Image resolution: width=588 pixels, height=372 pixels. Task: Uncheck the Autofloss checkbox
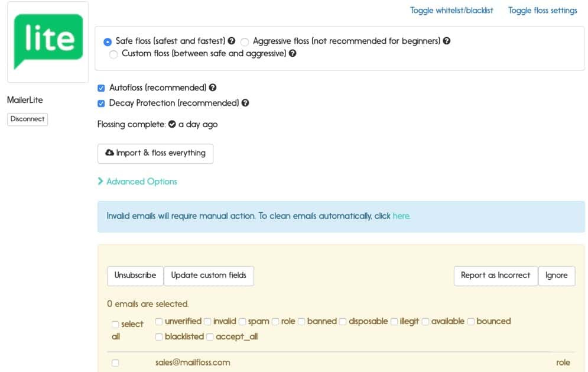[101, 88]
